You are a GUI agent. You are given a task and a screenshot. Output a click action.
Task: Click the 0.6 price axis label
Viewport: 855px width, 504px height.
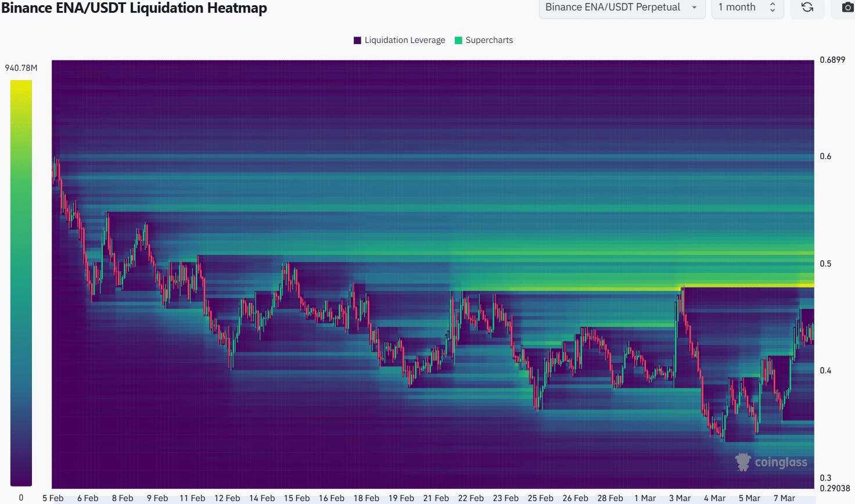pos(825,156)
